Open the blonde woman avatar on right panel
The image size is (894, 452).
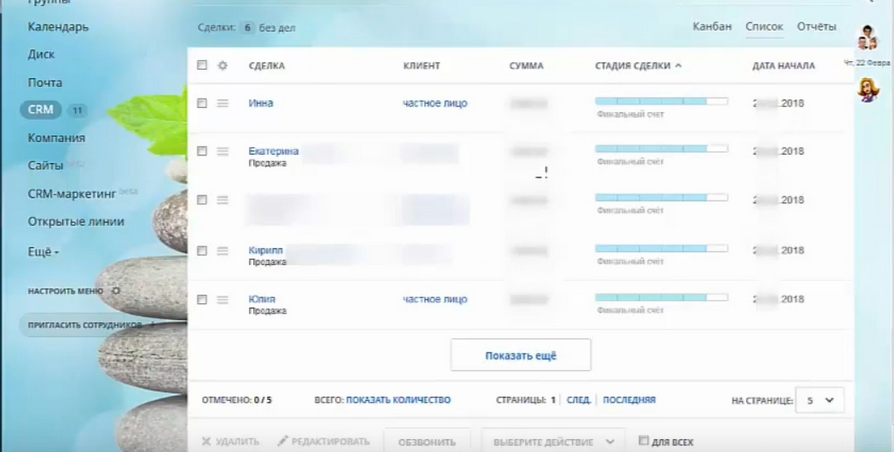click(x=868, y=90)
